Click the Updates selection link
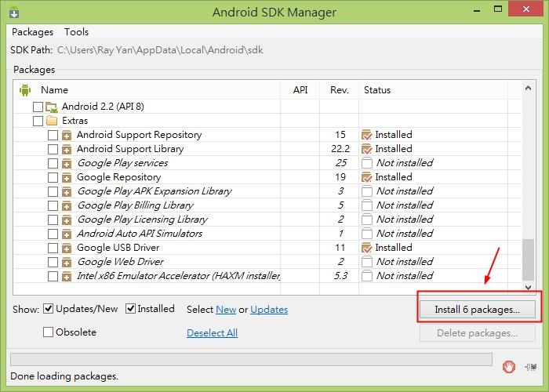The image size is (549, 392). (269, 310)
